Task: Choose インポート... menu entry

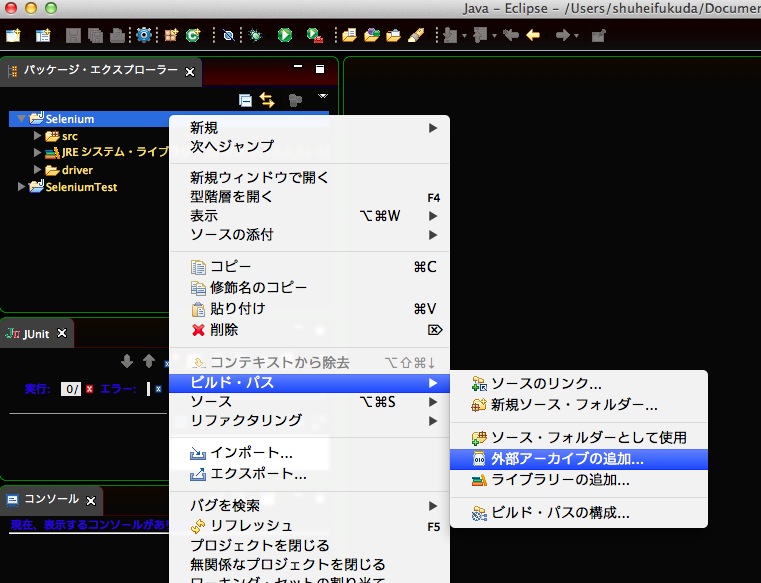Action: (x=309, y=452)
